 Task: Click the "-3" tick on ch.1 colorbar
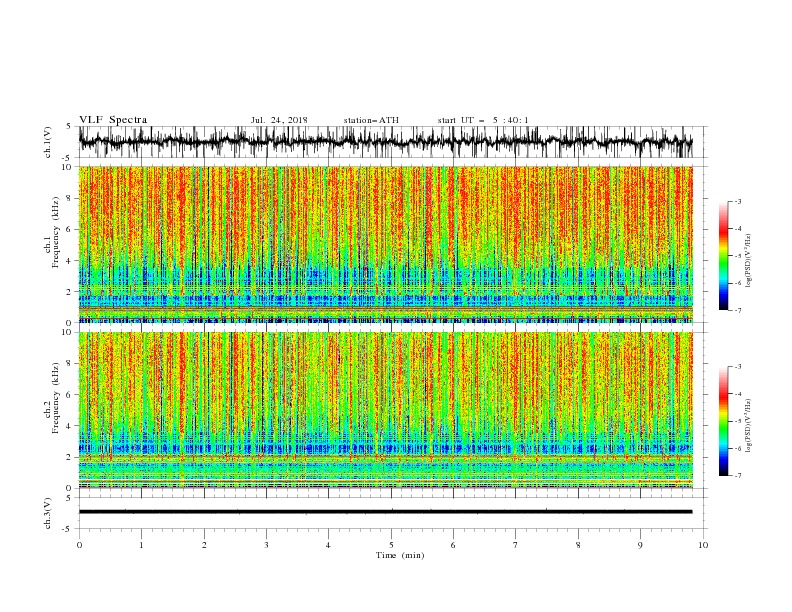[737, 201]
